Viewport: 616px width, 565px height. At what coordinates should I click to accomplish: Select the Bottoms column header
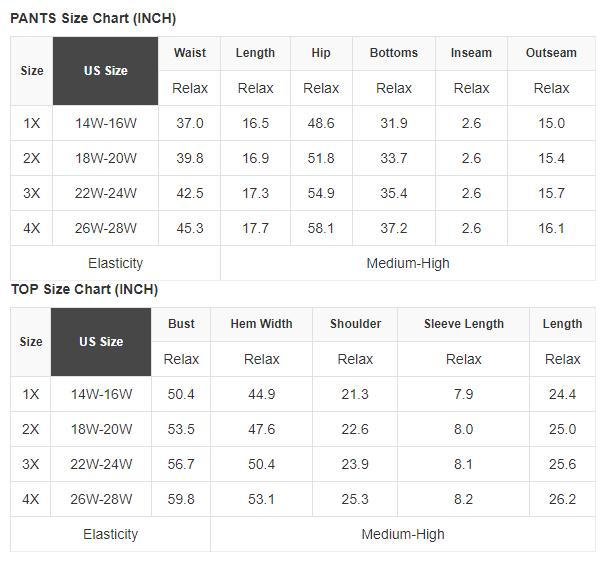pos(394,53)
